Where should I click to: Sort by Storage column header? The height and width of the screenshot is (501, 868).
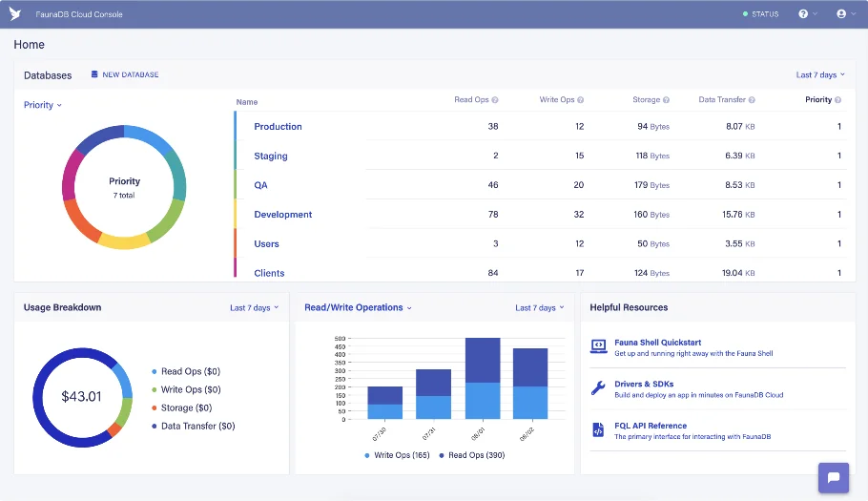pos(646,99)
